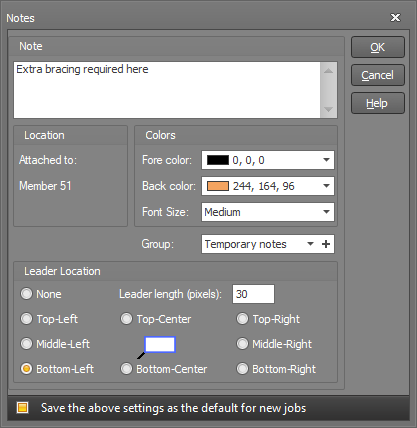Click the plus icon to add a group

coord(326,244)
